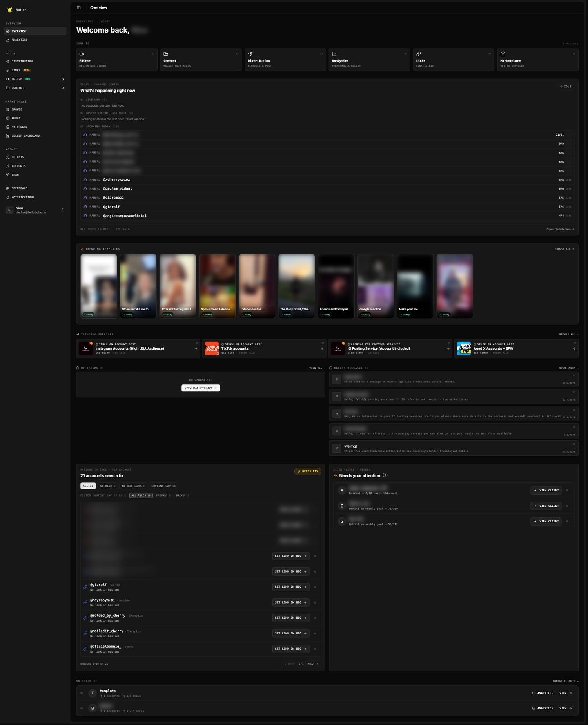Open the 'omegle reaction' template thumbnail
The height and width of the screenshot is (725, 588).
click(376, 286)
